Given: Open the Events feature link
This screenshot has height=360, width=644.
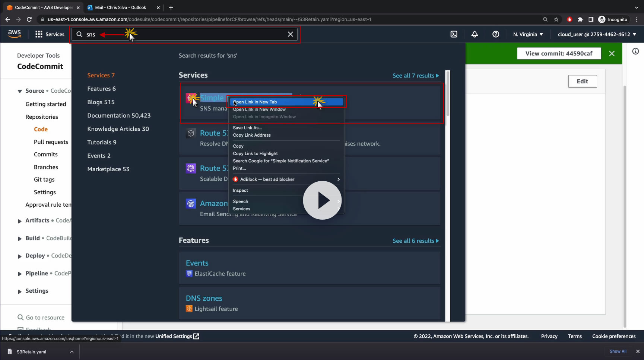Looking at the screenshot, I should (197, 263).
